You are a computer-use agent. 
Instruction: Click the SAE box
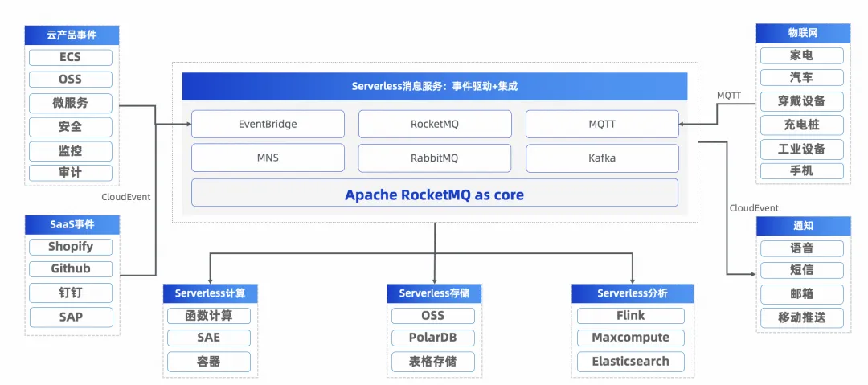tap(209, 338)
